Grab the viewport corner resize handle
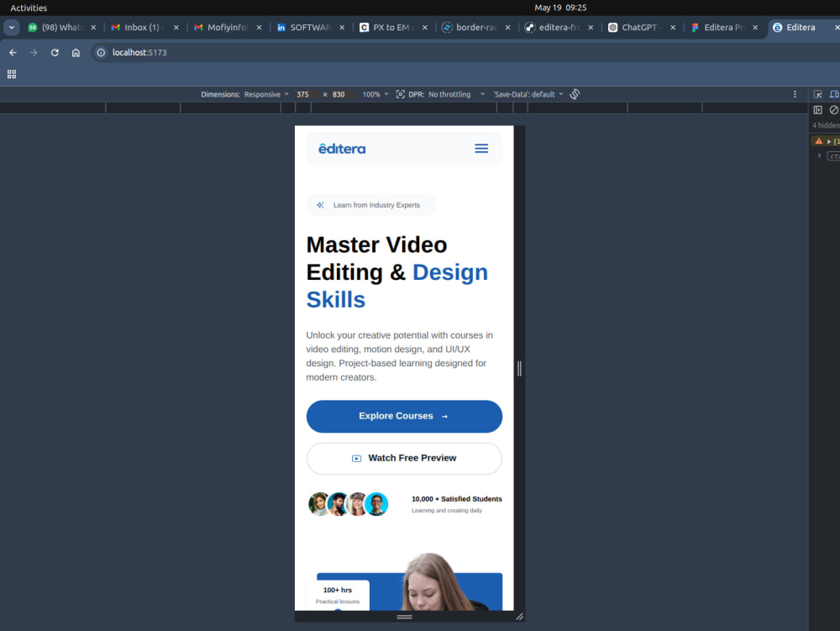This screenshot has width=840, height=631. click(520, 617)
